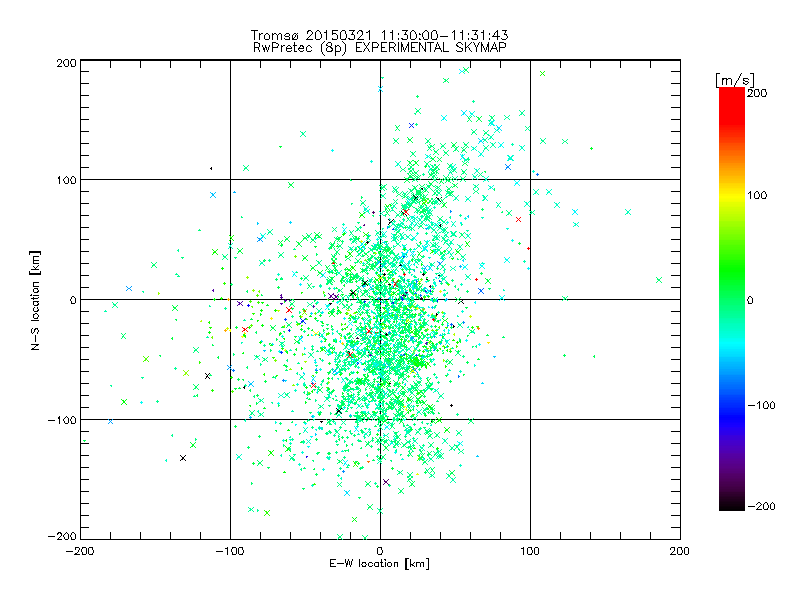The height and width of the screenshot is (600, 800).
Task: Click the y-axis tick label '-200'
Action: click(x=62, y=537)
